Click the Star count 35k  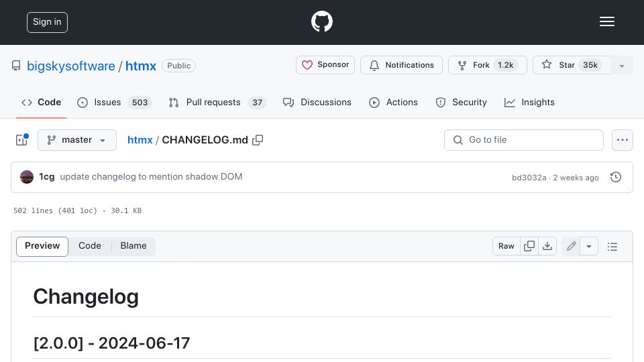point(590,65)
